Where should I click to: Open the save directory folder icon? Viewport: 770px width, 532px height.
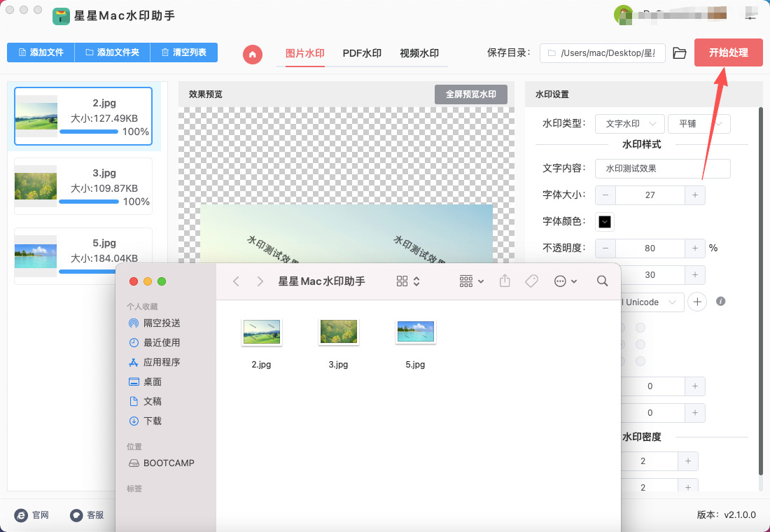click(x=679, y=53)
